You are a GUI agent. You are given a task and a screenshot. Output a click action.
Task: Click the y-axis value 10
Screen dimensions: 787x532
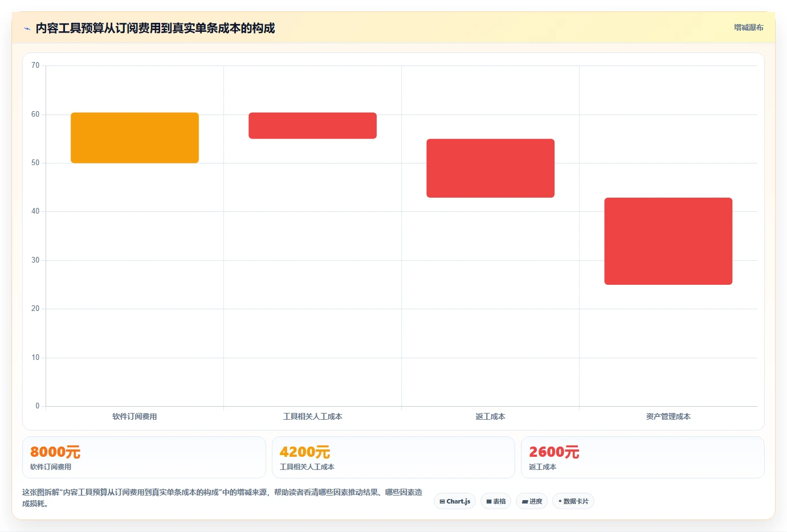(35, 358)
